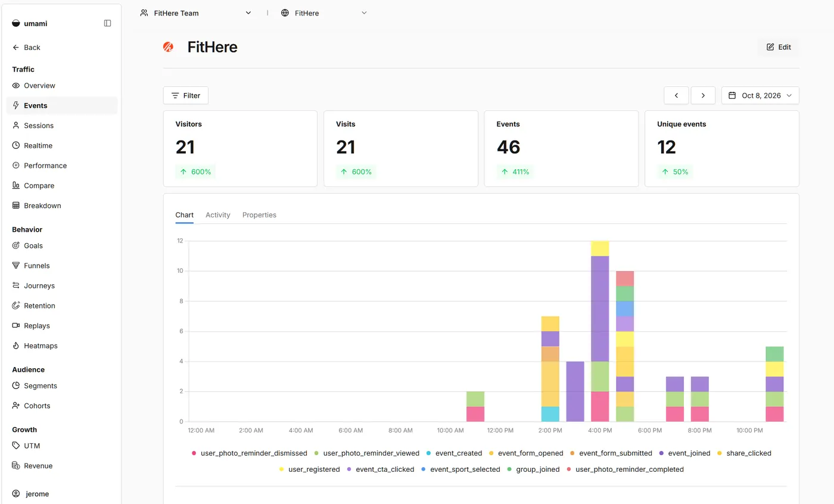Click the Heatmaps flame icon
Image resolution: width=834 pixels, height=504 pixels.
pyautogui.click(x=16, y=346)
